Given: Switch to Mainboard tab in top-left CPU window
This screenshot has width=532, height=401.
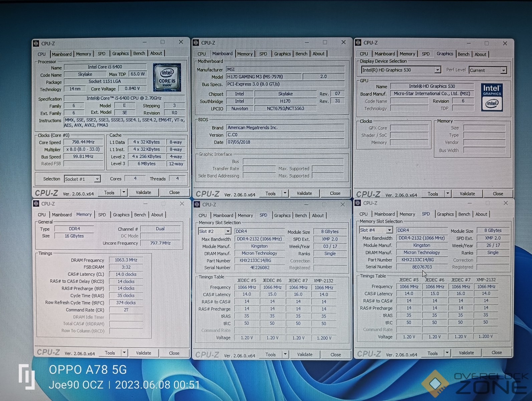Looking at the screenshot, I should [62, 54].
